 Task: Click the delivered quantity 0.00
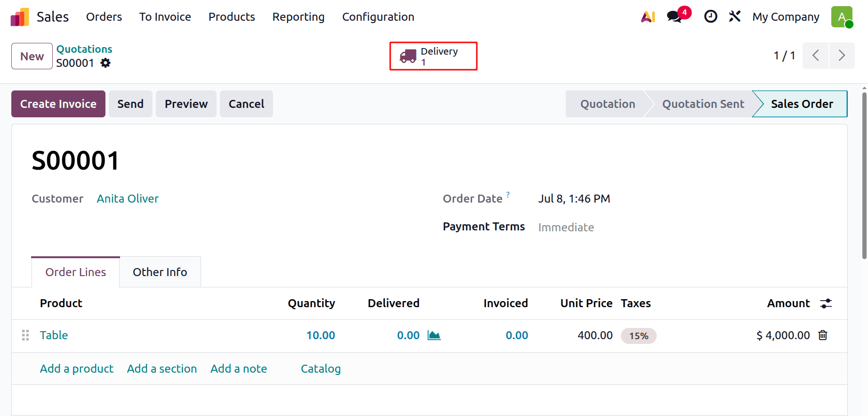tap(408, 335)
